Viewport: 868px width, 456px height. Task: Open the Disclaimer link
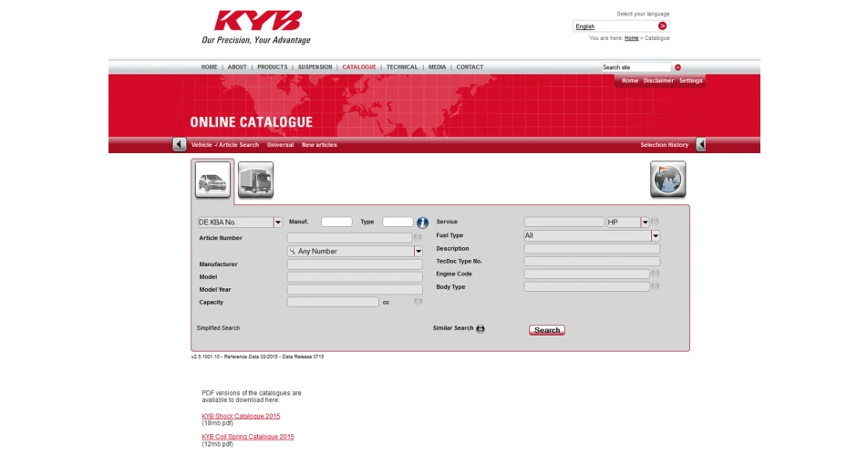tap(658, 81)
